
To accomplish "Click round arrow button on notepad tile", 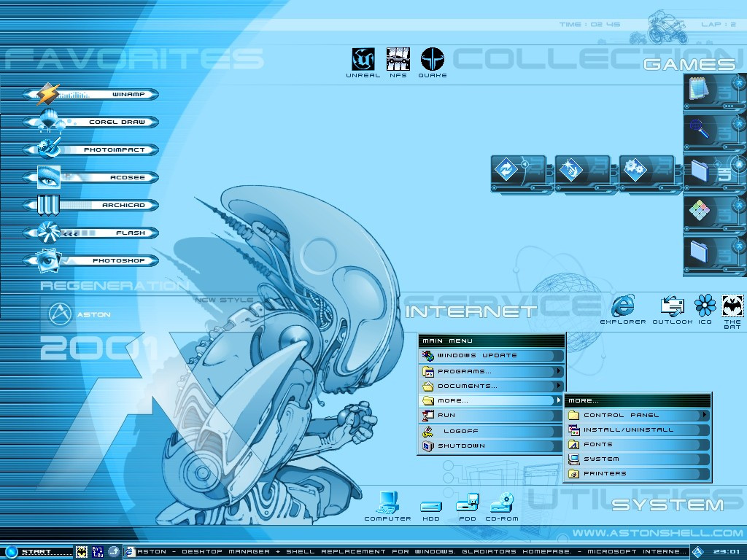I will pyautogui.click(x=740, y=83).
